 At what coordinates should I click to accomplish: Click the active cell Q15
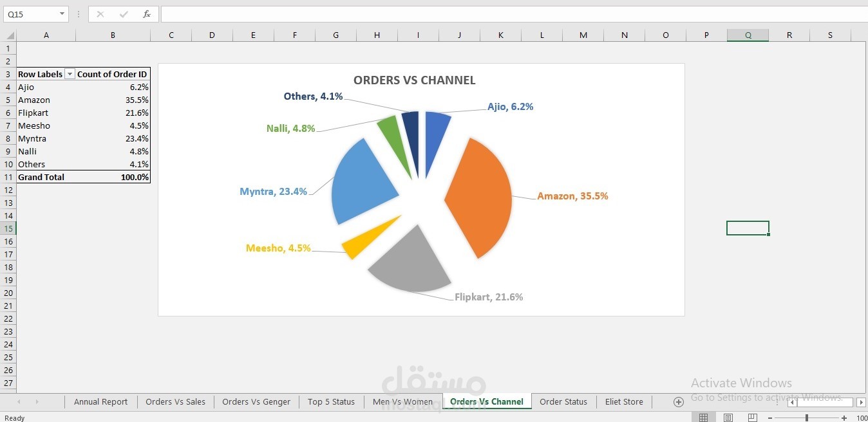(748, 228)
